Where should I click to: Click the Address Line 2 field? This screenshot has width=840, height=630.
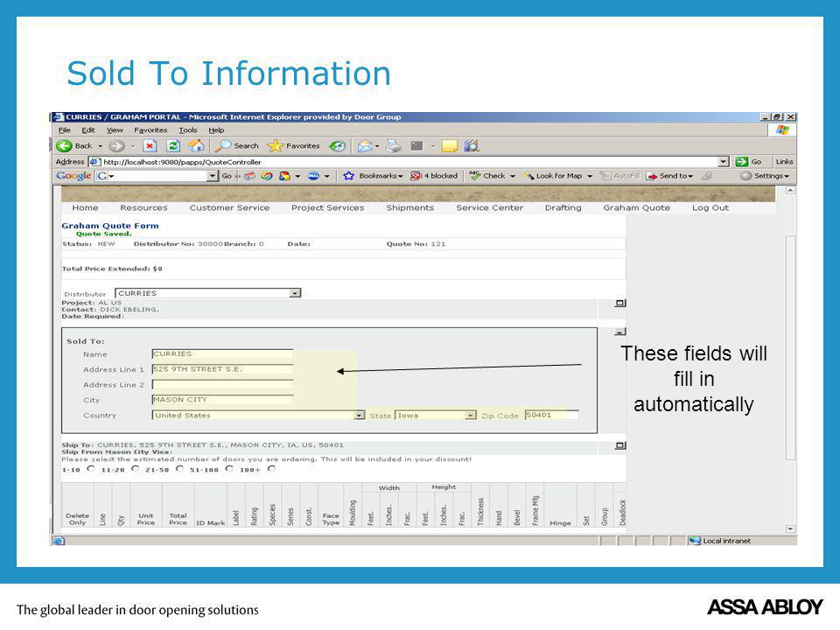click(223, 385)
